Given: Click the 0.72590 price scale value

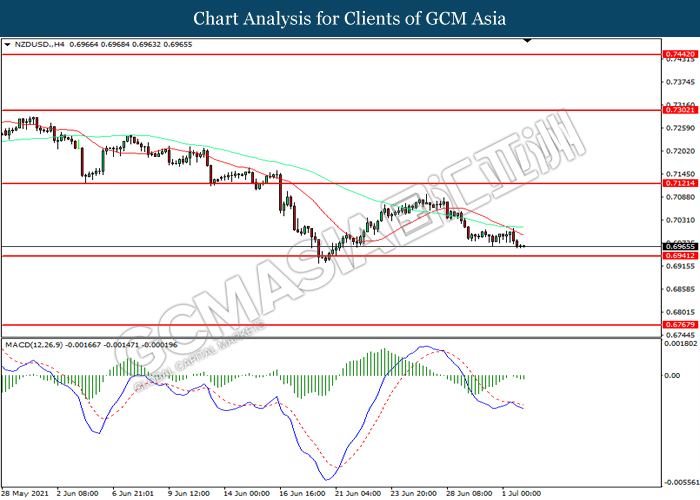Looking at the screenshot, I should click(x=680, y=128).
